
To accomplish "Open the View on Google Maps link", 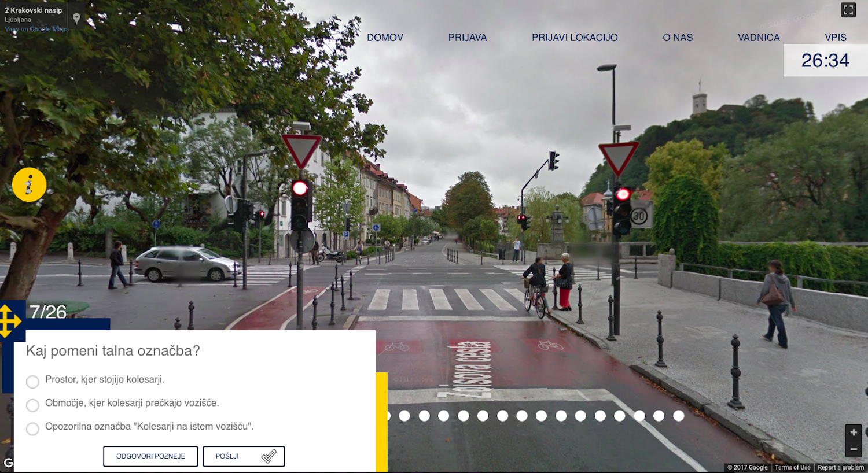I will point(36,29).
